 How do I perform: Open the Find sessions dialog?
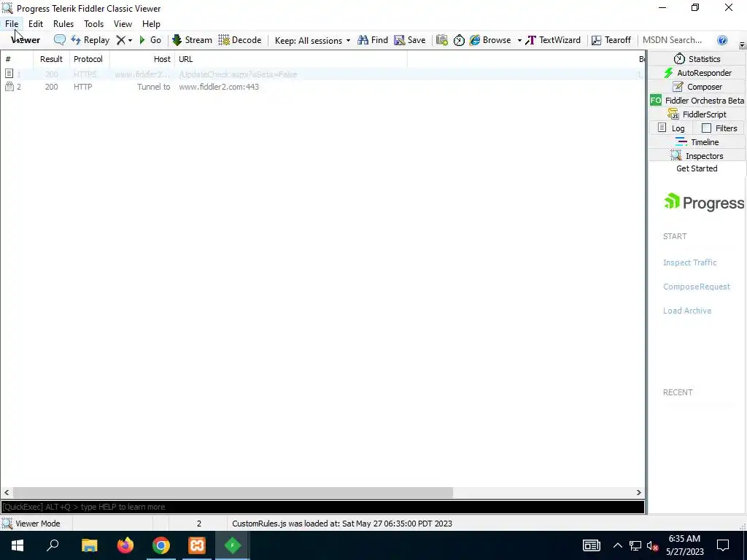pyautogui.click(x=373, y=40)
